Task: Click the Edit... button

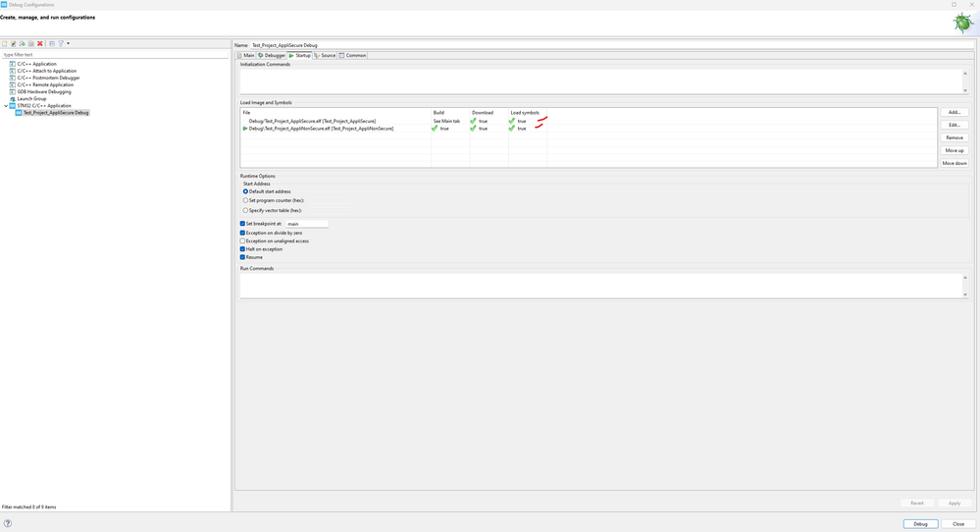Action: [x=954, y=125]
